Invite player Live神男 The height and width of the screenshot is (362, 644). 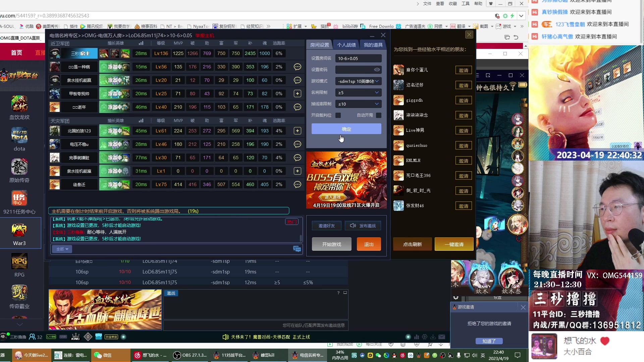point(464,130)
